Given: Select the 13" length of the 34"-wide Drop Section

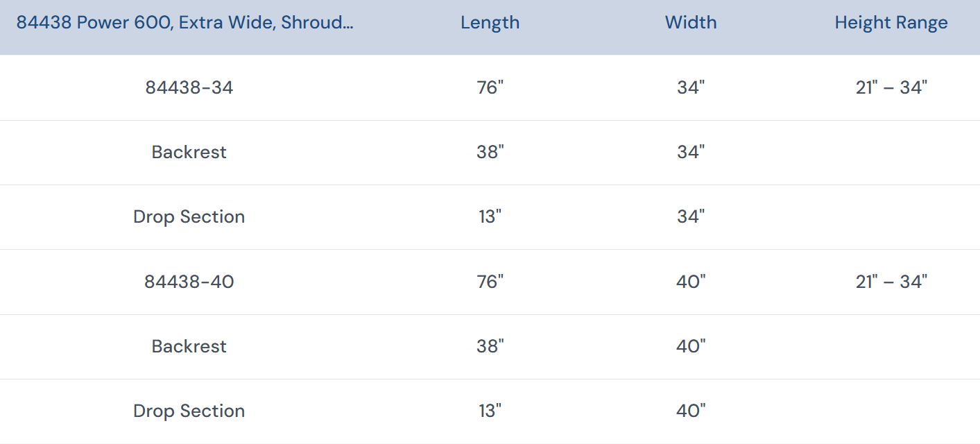Looking at the screenshot, I should coord(490,216).
